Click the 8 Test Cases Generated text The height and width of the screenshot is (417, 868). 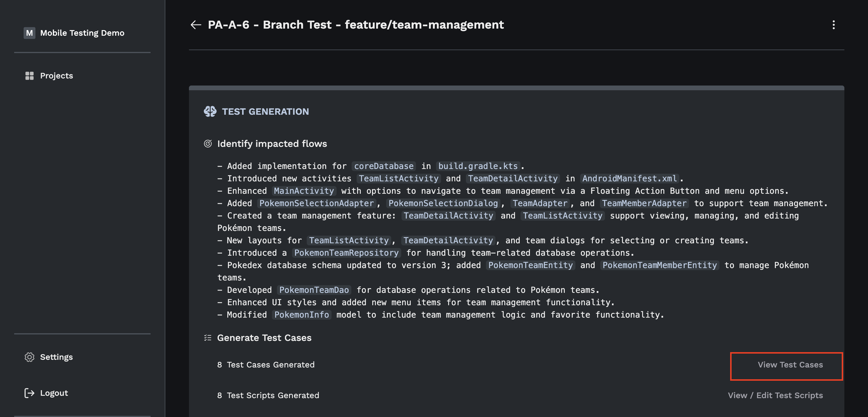click(x=266, y=365)
